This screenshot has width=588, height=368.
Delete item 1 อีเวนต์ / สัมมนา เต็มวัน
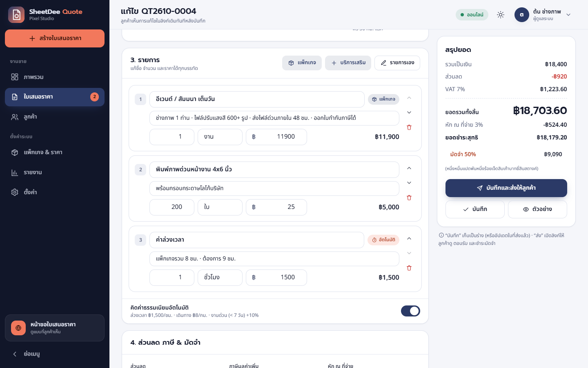(409, 127)
